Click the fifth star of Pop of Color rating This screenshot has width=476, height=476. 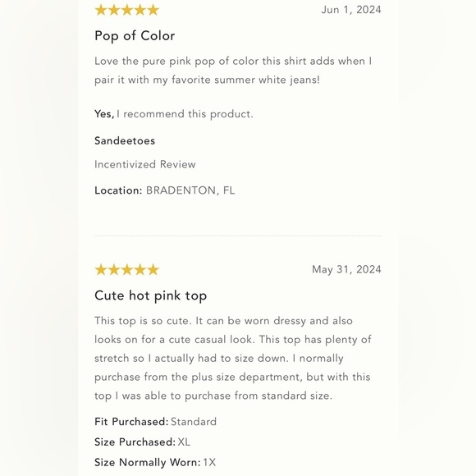pyautogui.click(x=153, y=10)
